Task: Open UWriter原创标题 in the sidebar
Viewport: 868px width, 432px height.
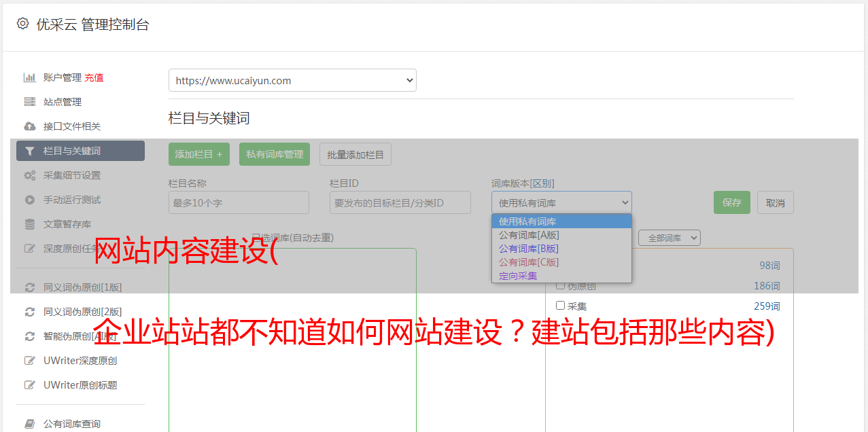Action: click(80, 385)
